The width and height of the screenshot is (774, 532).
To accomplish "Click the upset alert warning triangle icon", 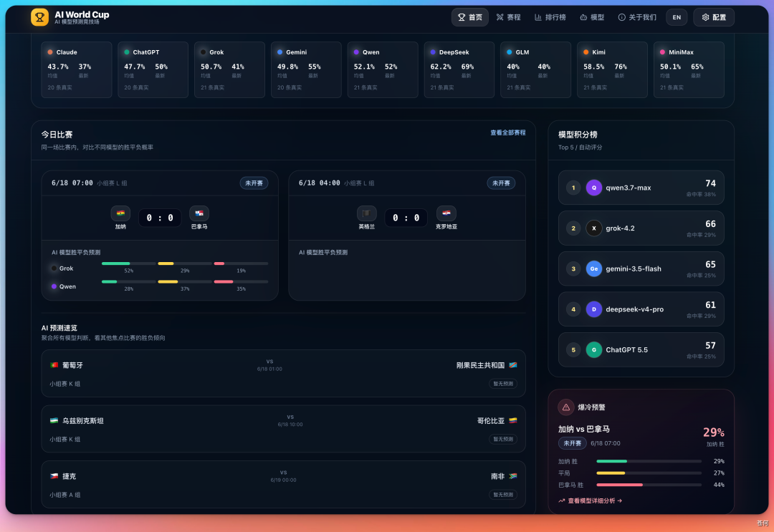I will pyautogui.click(x=566, y=407).
